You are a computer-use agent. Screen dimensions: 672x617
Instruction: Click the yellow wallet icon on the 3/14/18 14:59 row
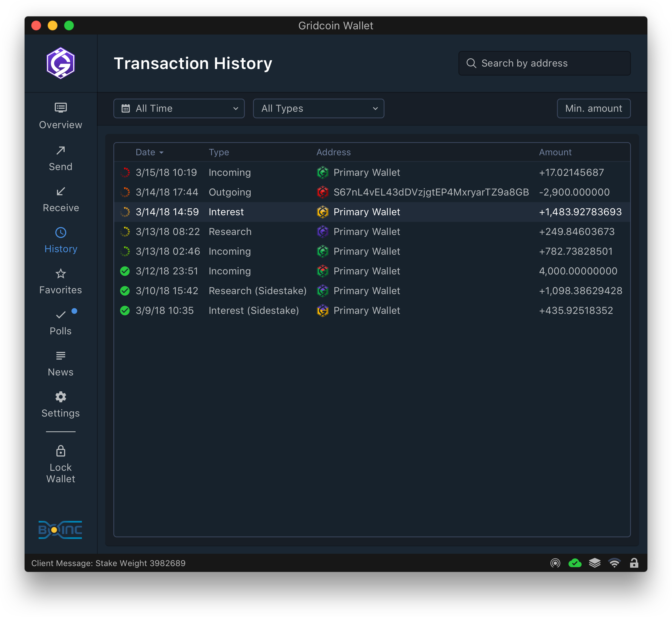[323, 212]
